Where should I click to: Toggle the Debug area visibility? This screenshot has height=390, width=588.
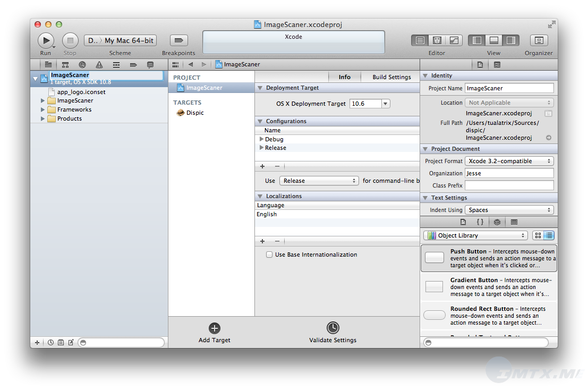494,40
